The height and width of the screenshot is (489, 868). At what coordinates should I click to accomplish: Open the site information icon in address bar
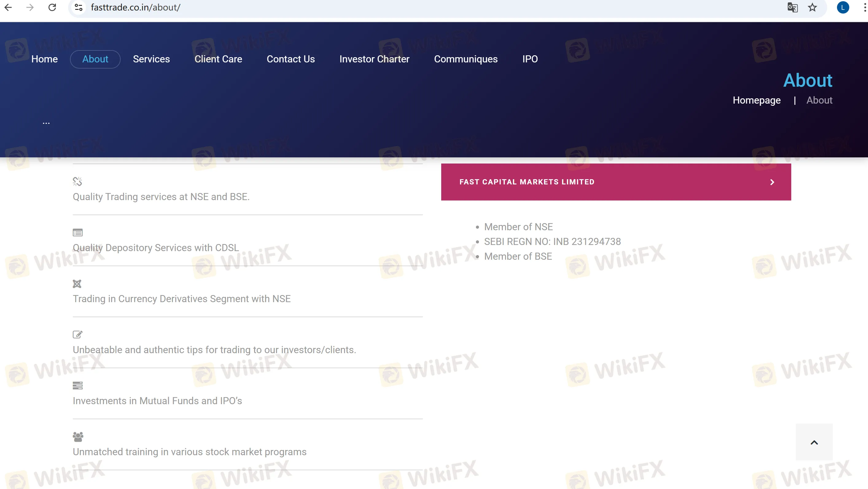click(79, 7)
